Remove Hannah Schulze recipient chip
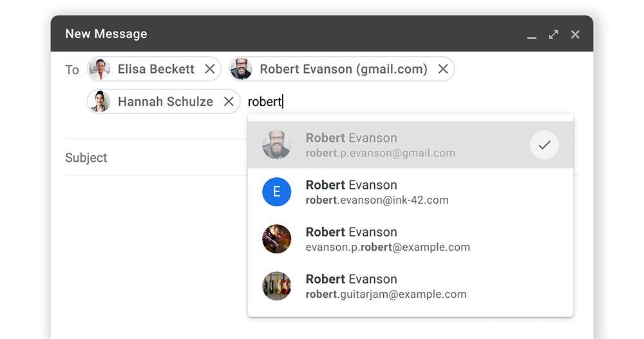 [x=229, y=101]
